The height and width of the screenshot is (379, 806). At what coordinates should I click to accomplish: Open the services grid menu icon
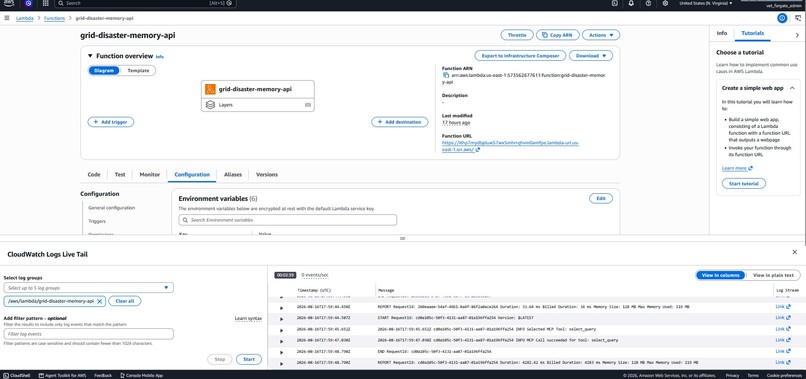(46, 3)
